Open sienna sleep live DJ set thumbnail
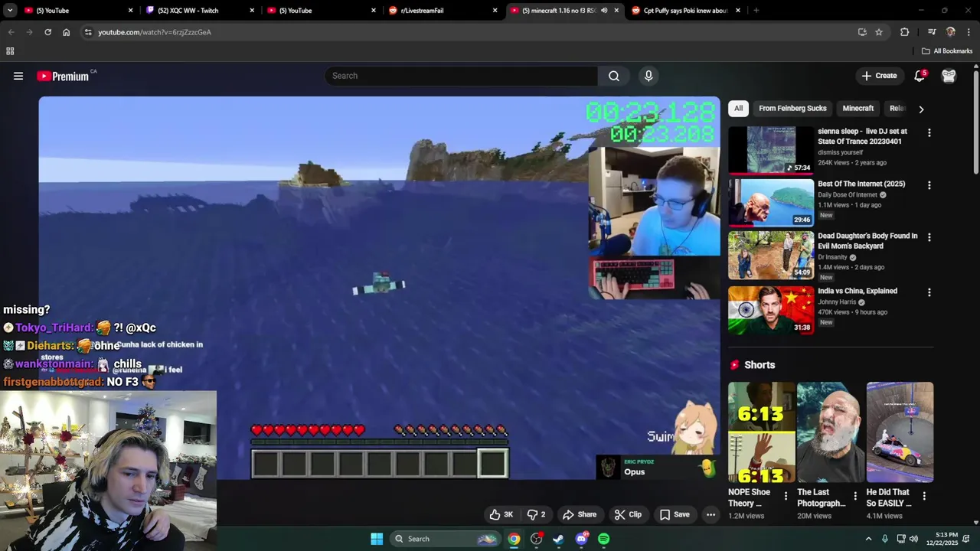This screenshot has width=980, height=551. click(x=770, y=151)
